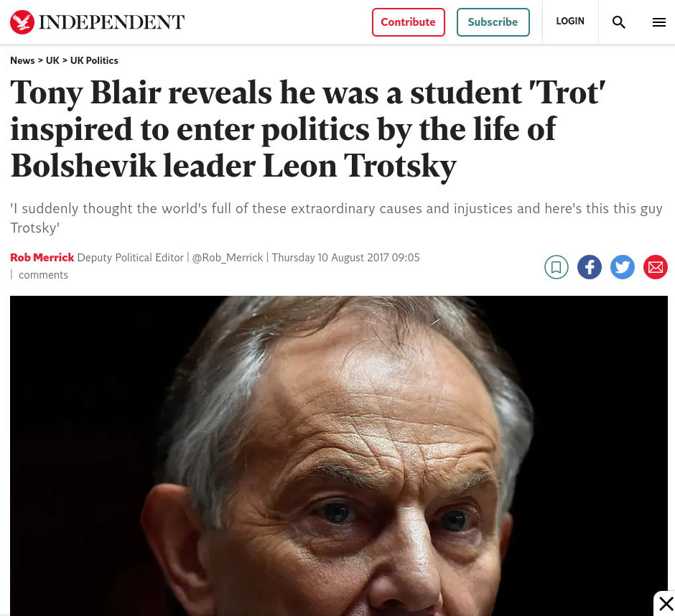Navigate to UK Politics breadcrumb
Screen dimensions: 675x616
pos(94,60)
